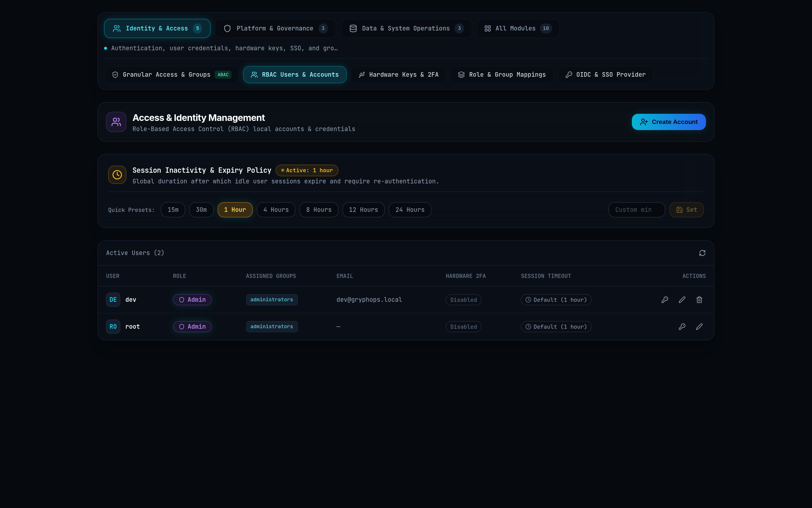
Task: Open Hardware Keys & 2FA sub-tab
Action: [x=398, y=75]
